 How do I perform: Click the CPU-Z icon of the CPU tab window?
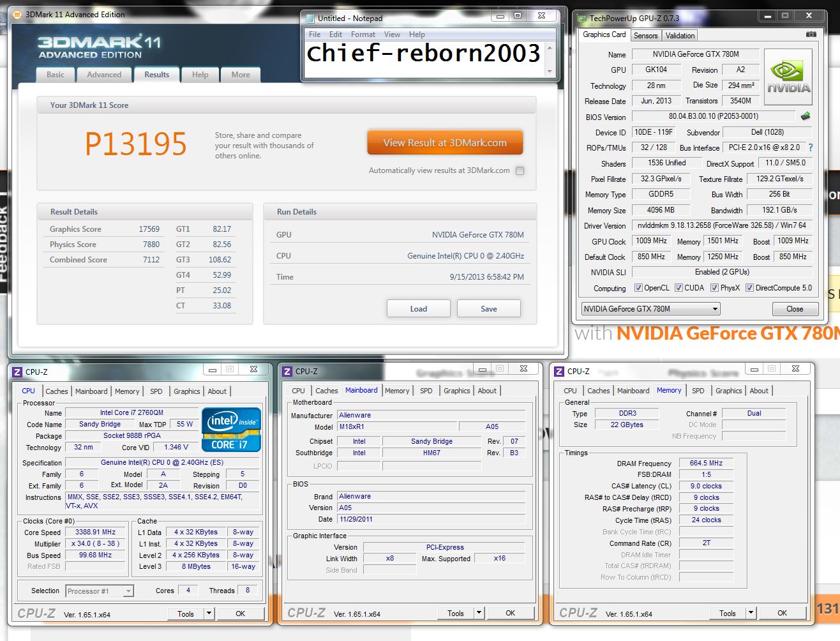point(18,372)
